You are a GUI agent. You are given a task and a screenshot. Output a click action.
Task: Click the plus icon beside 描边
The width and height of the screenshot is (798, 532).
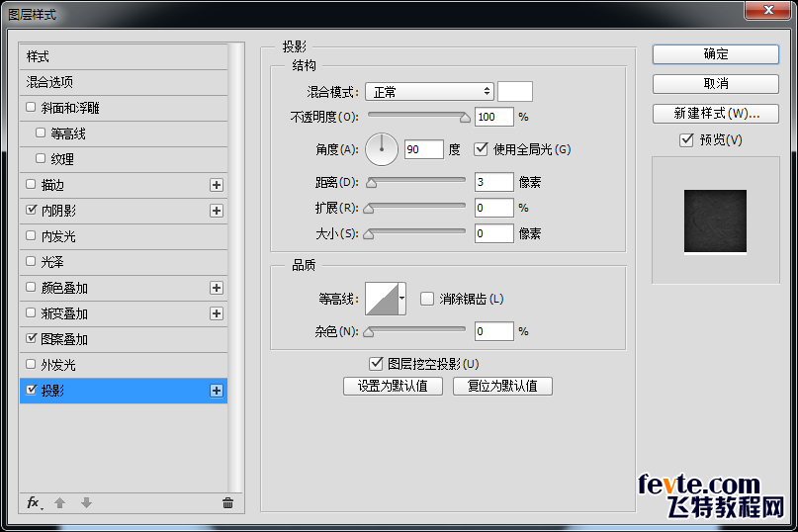click(x=217, y=185)
